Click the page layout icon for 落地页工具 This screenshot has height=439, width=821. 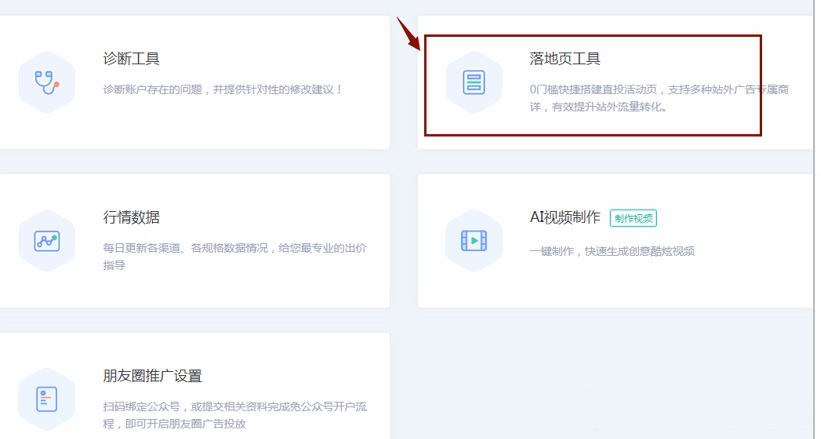(474, 82)
